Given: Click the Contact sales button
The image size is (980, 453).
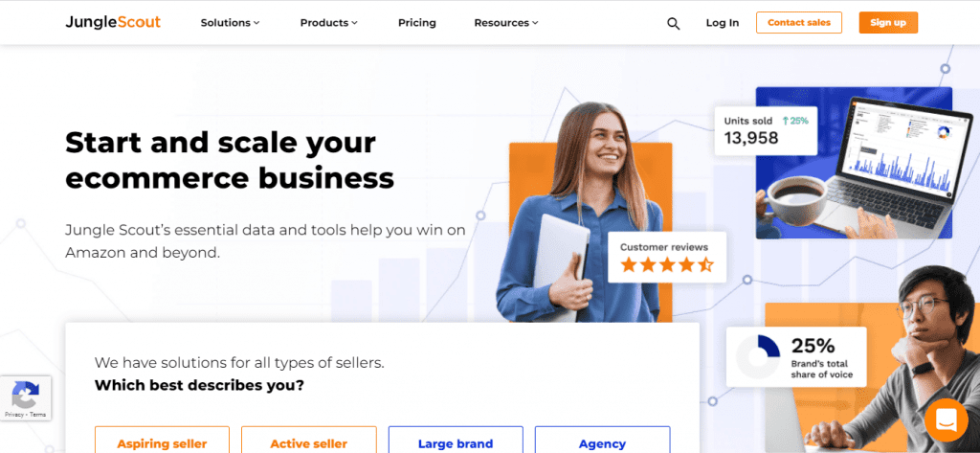Looking at the screenshot, I should [799, 23].
